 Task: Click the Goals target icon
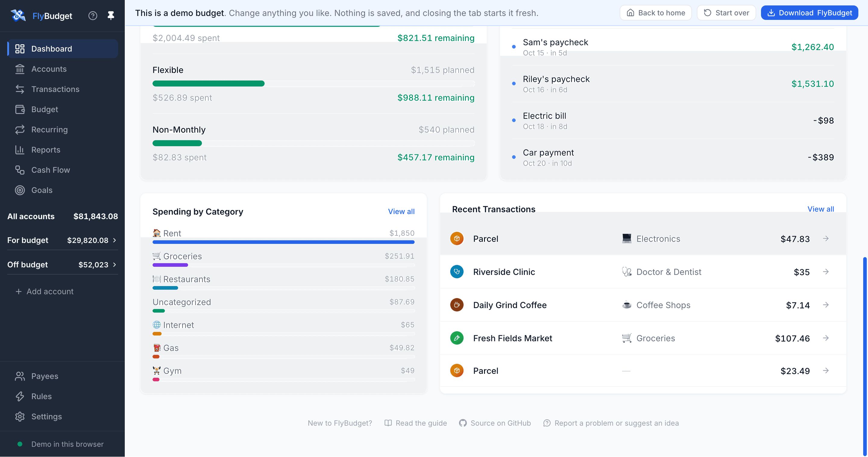(x=20, y=190)
